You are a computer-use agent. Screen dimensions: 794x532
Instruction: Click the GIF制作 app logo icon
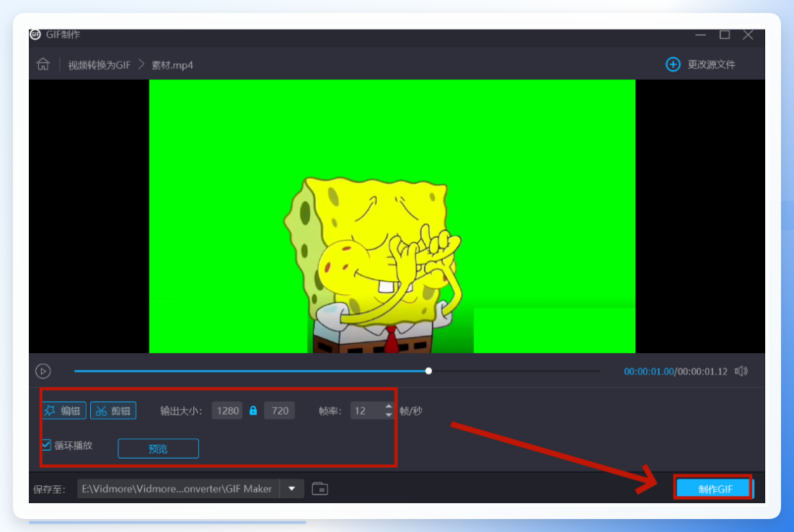tap(35, 35)
